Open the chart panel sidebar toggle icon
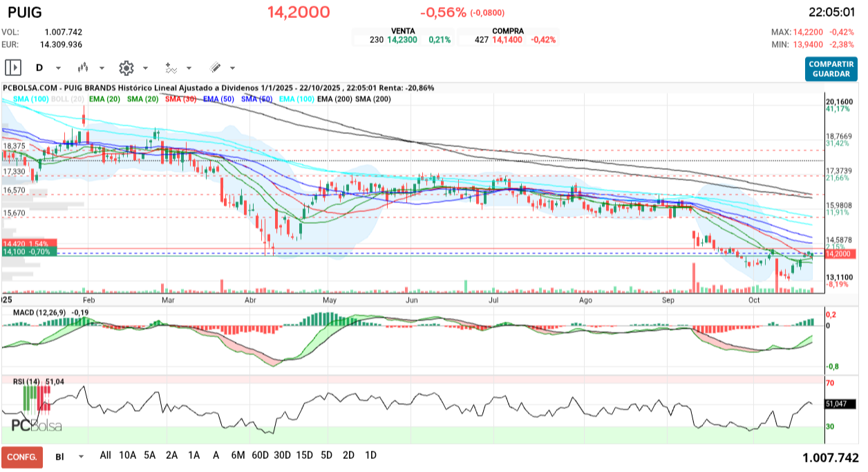 (x=13, y=67)
